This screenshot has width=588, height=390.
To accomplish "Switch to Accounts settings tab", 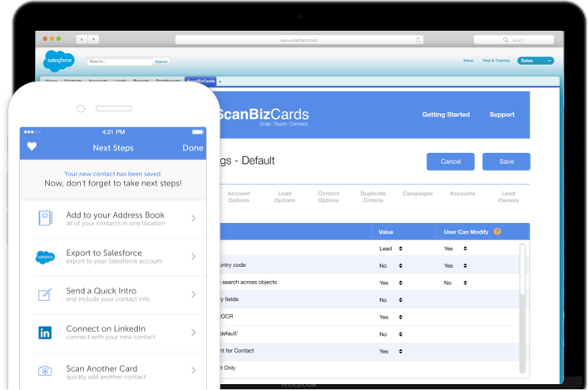I will click(462, 194).
